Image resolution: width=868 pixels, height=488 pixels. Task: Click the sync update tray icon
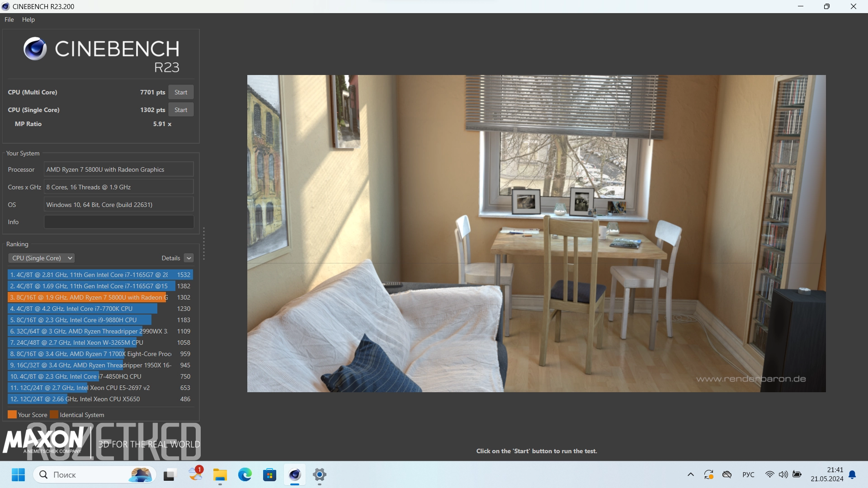708,474
